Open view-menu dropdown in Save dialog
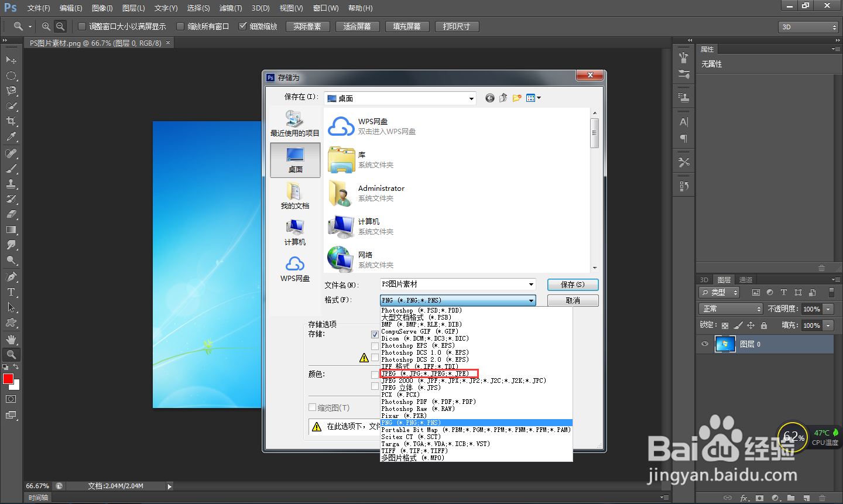The image size is (843, 504). [x=533, y=98]
